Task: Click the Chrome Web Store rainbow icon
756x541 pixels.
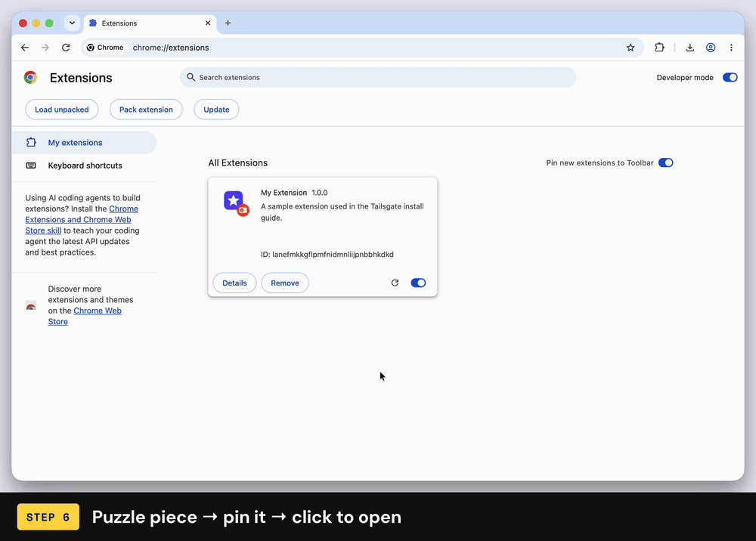Action: click(x=31, y=305)
